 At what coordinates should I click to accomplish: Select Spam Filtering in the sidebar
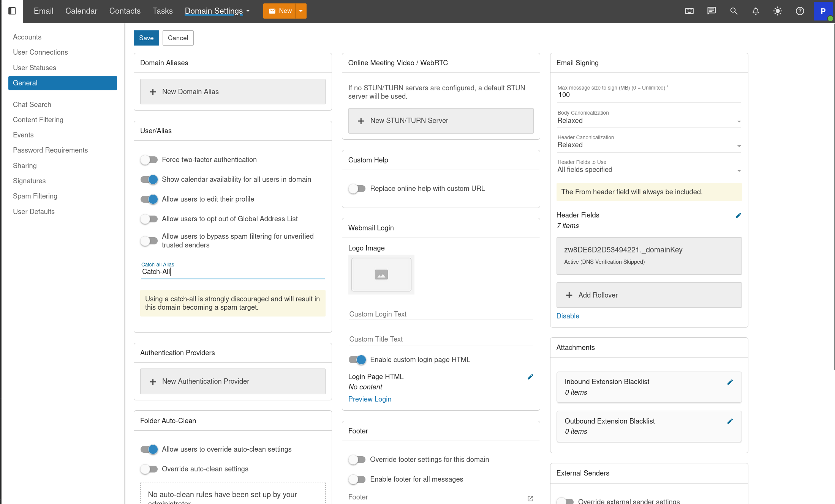(35, 196)
